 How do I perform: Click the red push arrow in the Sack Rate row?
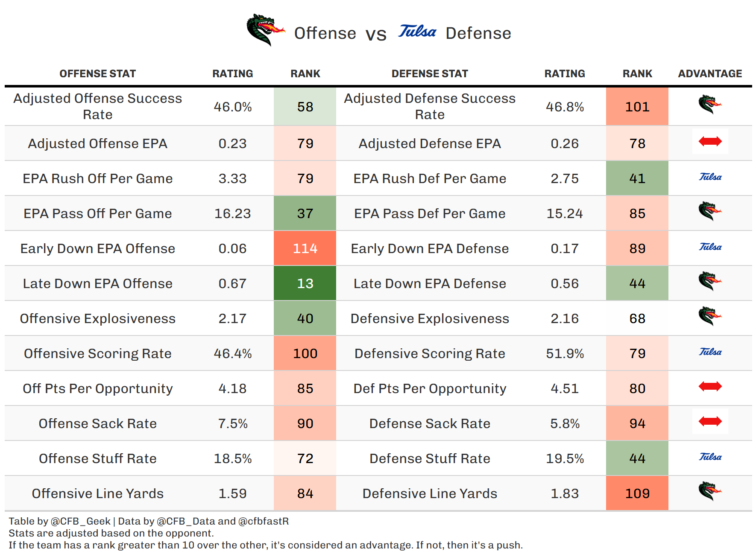click(710, 421)
